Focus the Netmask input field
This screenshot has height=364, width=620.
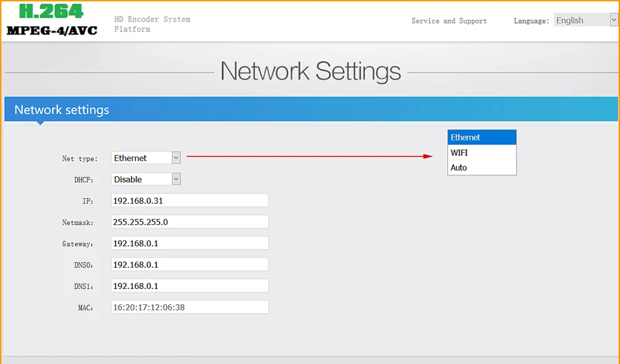point(190,222)
